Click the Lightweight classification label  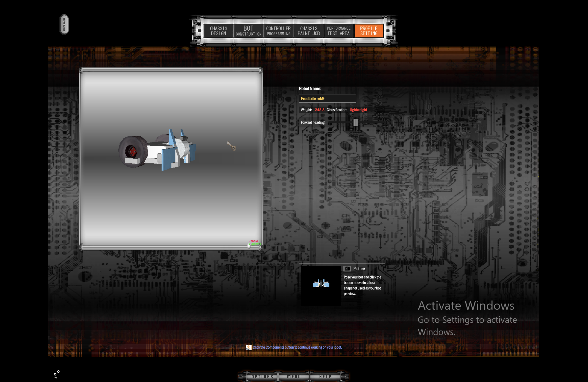click(358, 110)
